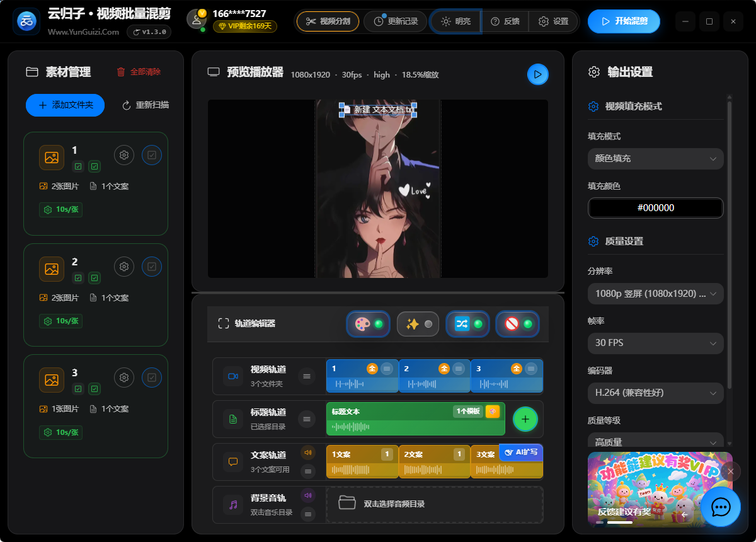Open 反馈 feedback
The height and width of the screenshot is (542, 756).
pyautogui.click(x=505, y=21)
